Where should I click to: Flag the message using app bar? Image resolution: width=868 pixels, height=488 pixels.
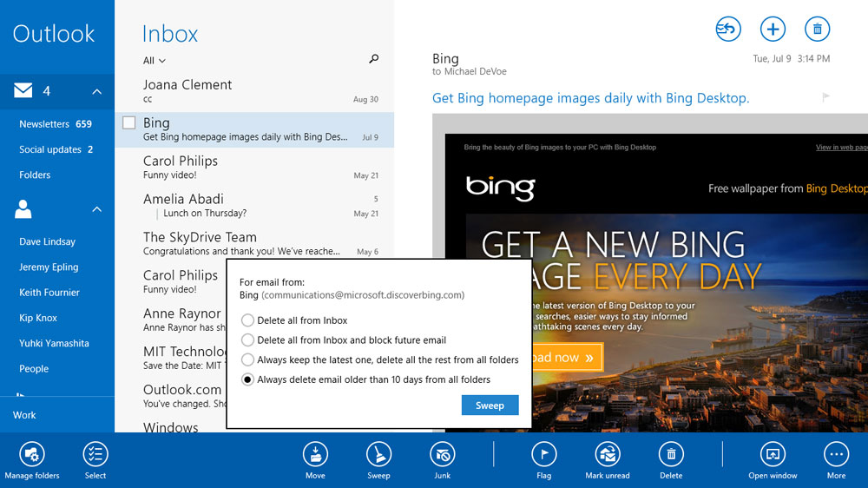pyautogui.click(x=543, y=454)
